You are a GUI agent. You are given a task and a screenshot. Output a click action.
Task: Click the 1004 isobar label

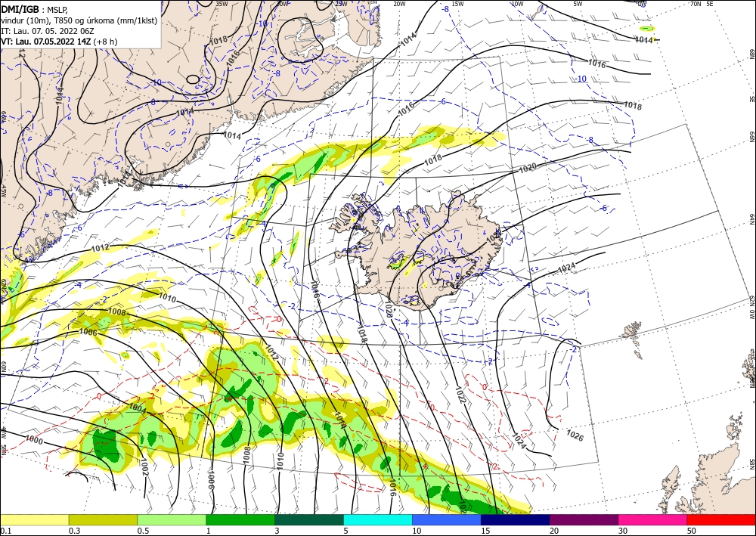point(138,407)
